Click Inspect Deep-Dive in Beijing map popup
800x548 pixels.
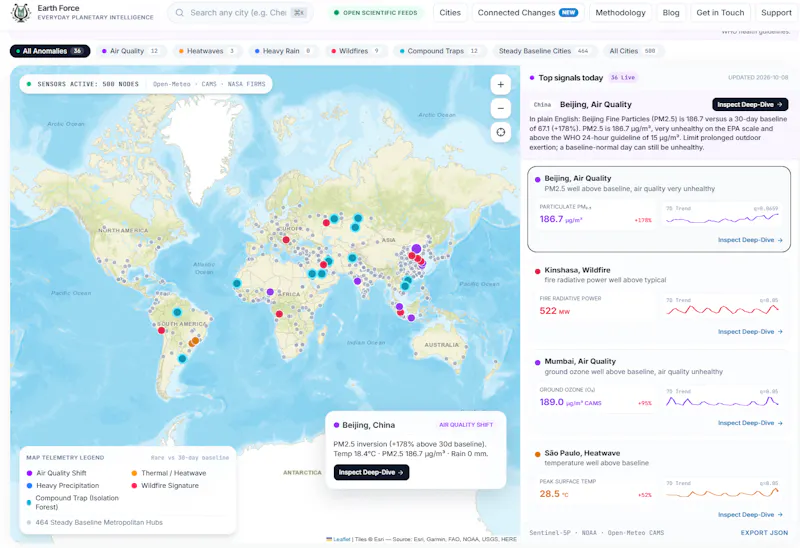[x=371, y=472]
